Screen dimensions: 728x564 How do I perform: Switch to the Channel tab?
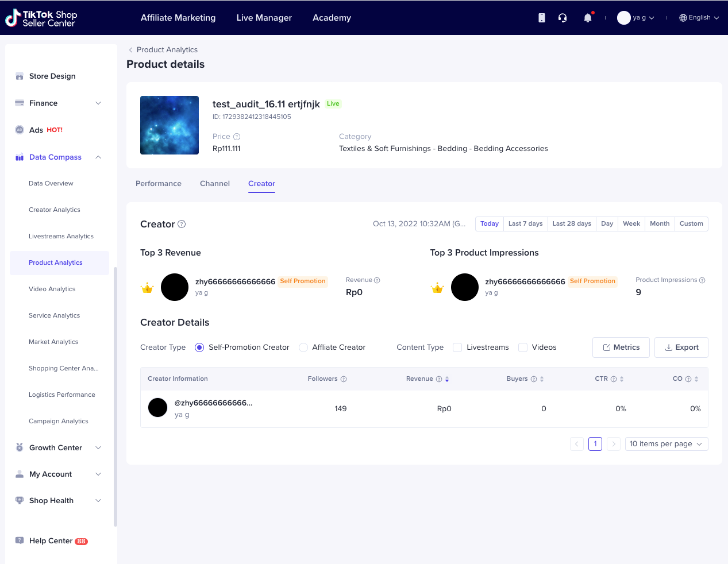215,184
